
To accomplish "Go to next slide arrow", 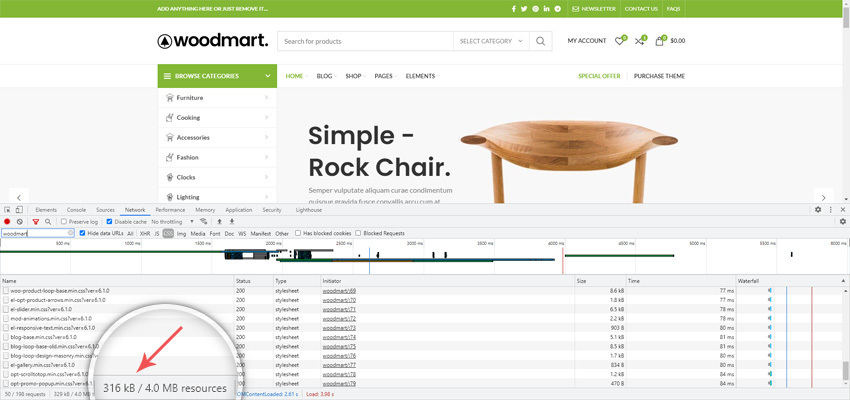I will tap(823, 198).
